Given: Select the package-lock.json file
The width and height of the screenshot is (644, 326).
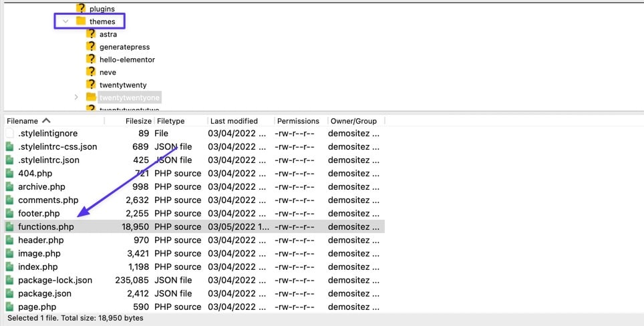Looking at the screenshot, I should (55, 280).
